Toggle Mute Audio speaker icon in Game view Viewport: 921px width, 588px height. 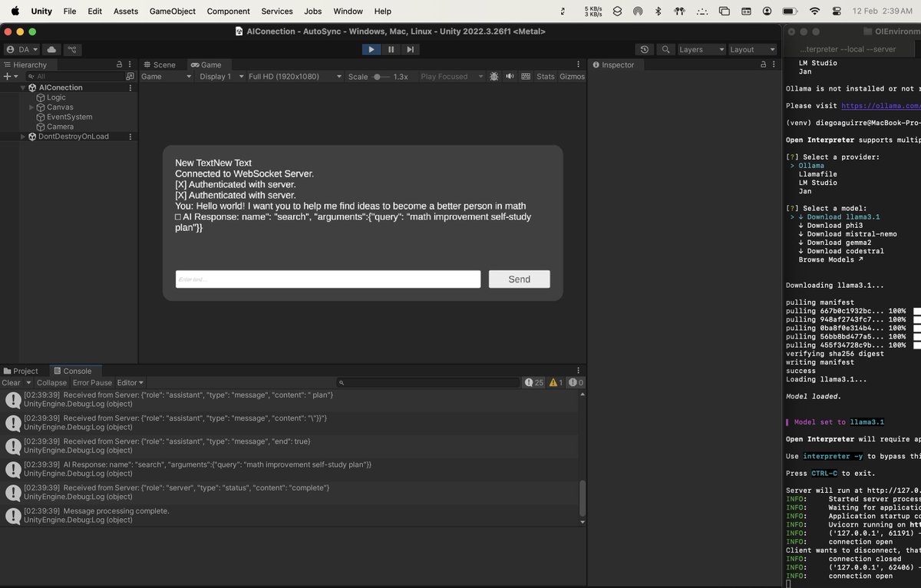point(510,77)
